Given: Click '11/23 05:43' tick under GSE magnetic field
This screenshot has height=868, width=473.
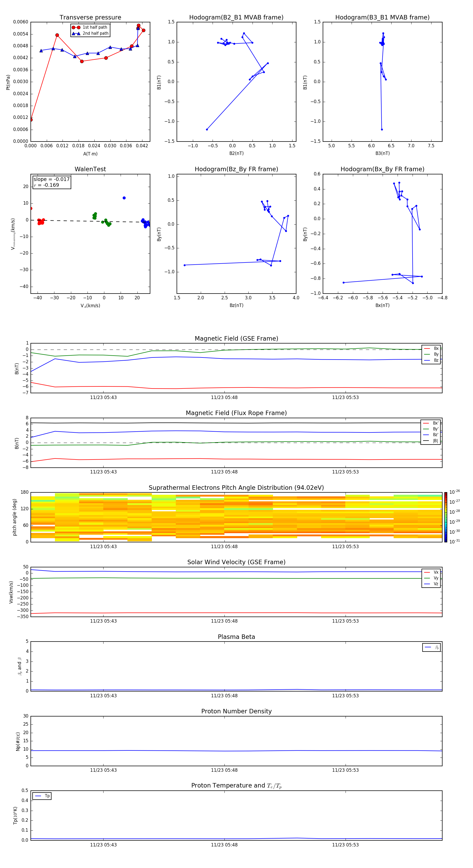Looking at the screenshot, I should click(x=103, y=397).
